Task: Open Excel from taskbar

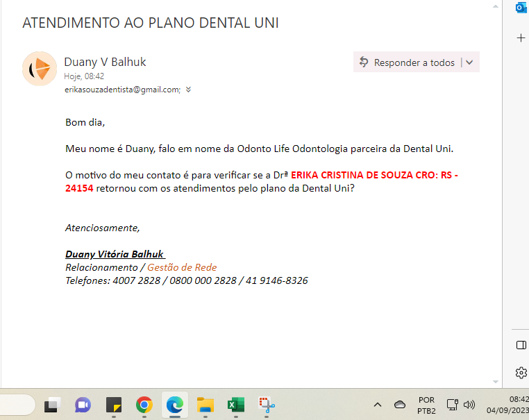Action: 236,405
